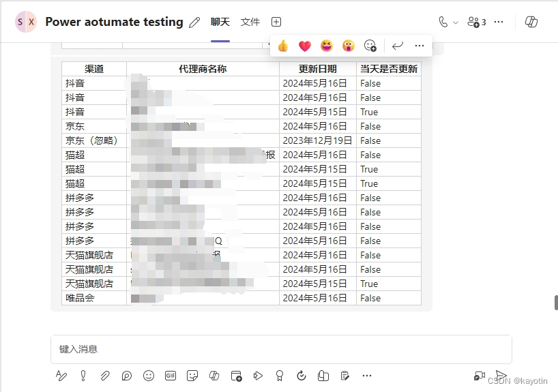Switch to the 聊天 tab
This screenshot has height=392, width=558.
click(x=220, y=22)
